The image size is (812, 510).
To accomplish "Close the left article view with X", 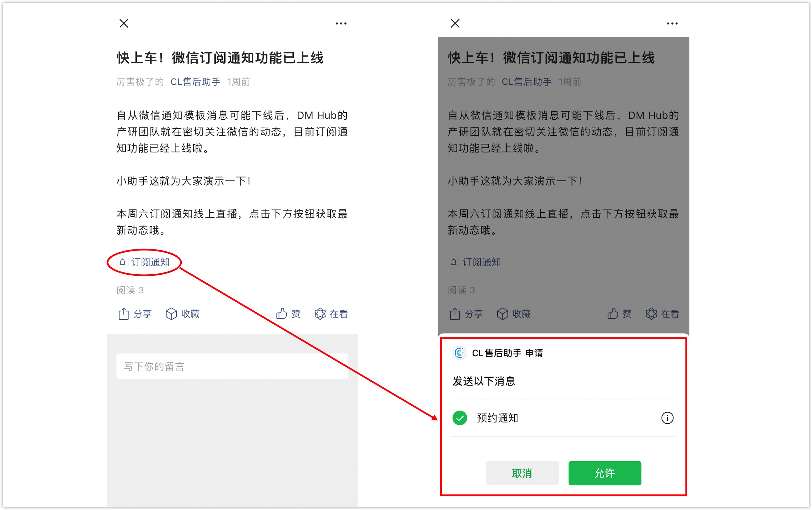I will [124, 23].
